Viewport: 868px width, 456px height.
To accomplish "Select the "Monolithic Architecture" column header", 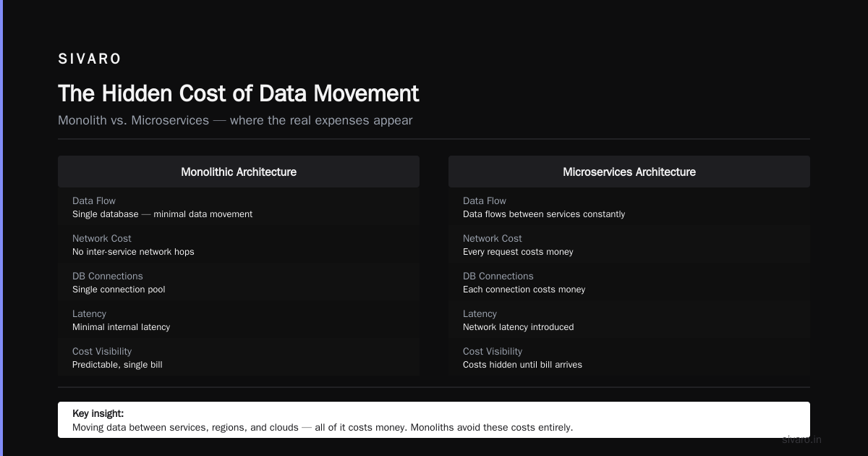I will [239, 172].
